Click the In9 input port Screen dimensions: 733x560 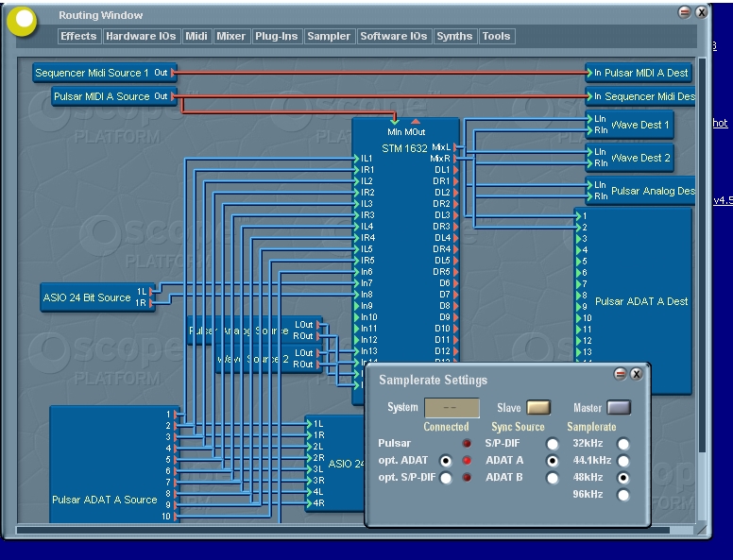356,306
